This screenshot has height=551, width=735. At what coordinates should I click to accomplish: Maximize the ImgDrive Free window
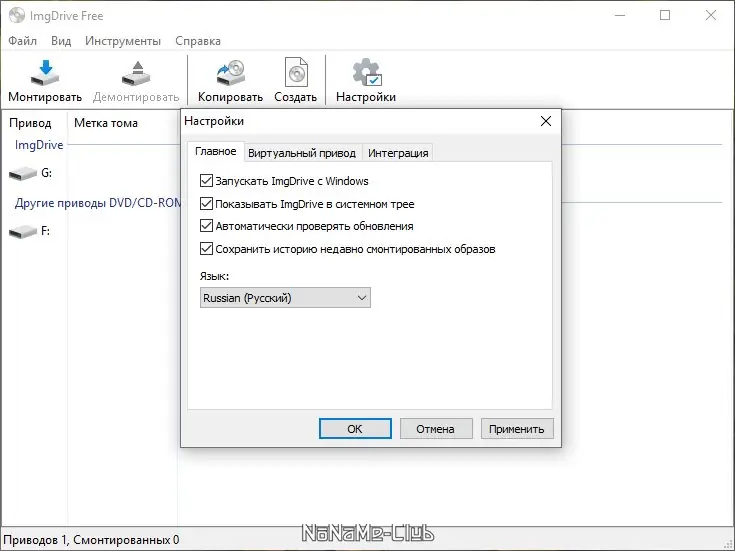pos(665,15)
